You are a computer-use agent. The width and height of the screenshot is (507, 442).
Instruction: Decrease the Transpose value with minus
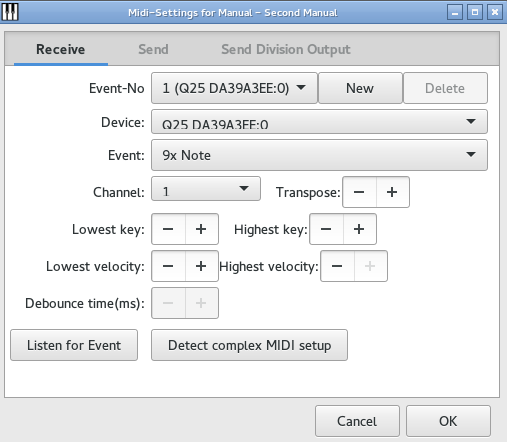click(x=359, y=192)
